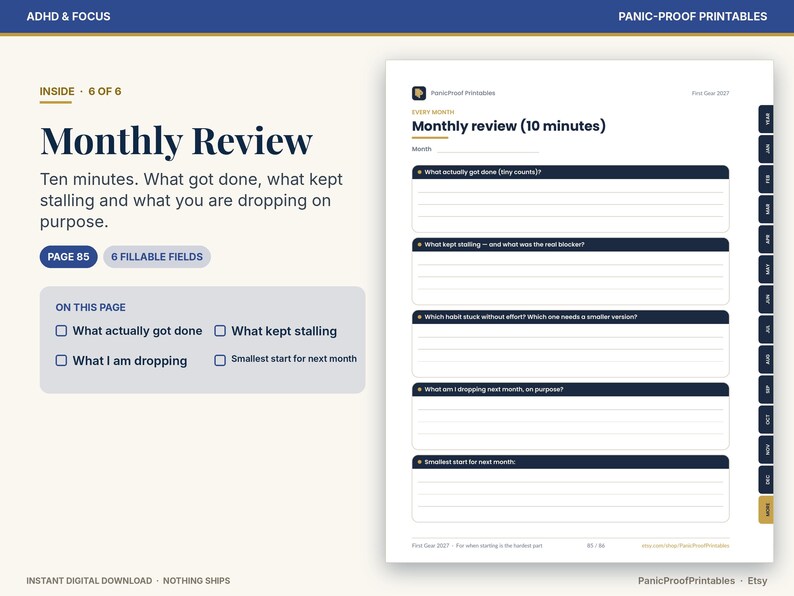This screenshot has width=794, height=596.
Task: Click into the Month input line
Action: [x=488, y=149]
